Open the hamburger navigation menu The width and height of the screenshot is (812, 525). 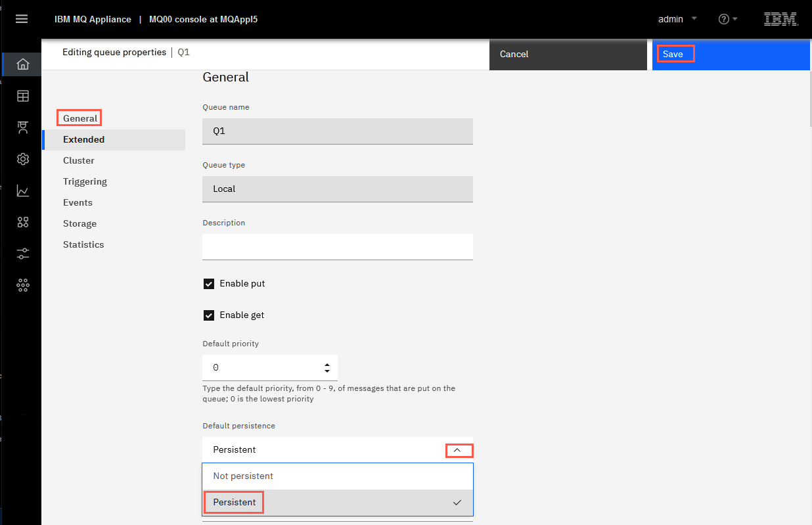point(22,19)
